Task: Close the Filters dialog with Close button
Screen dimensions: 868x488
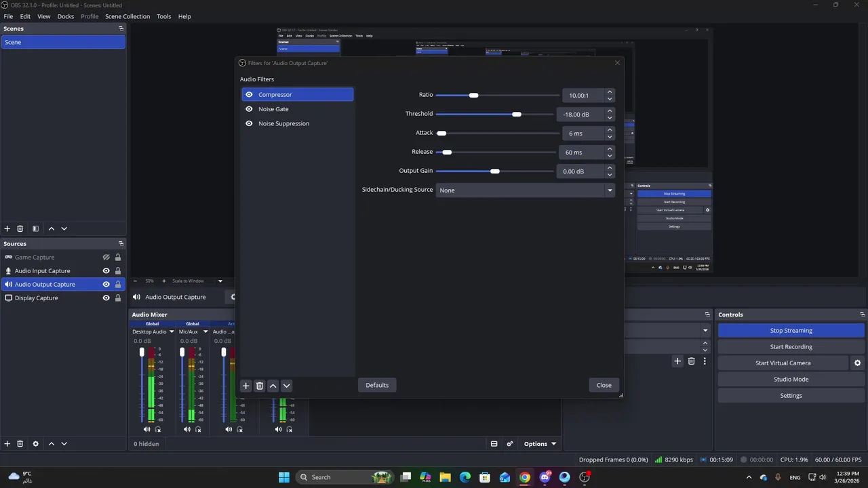Action: (x=604, y=385)
